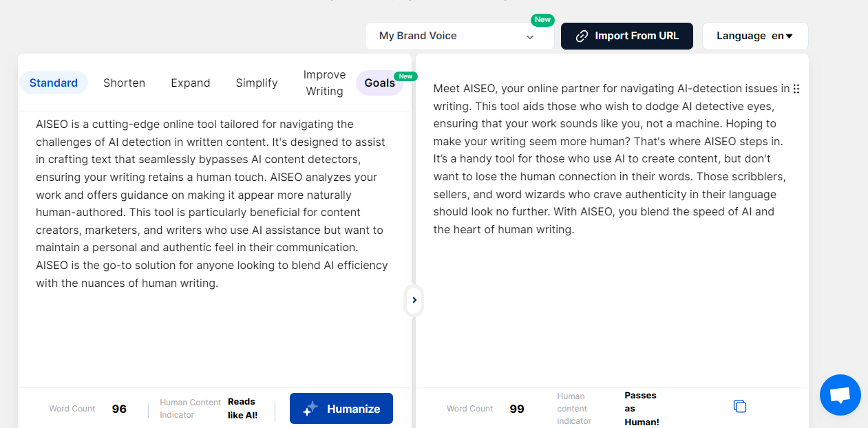Click the Humanize button
This screenshot has height=428, width=868.
pos(341,408)
